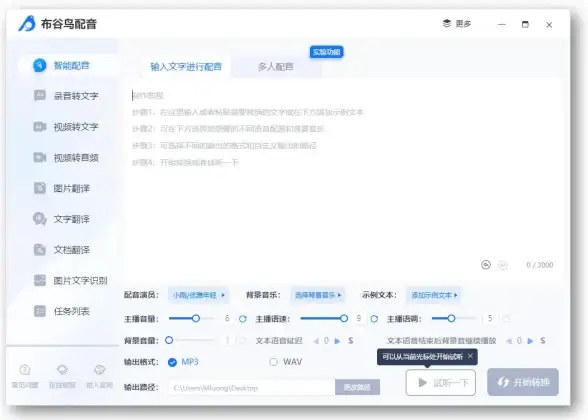Click the 试听一下 preview button
Viewport: 588px width, 420px height.
click(x=441, y=382)
